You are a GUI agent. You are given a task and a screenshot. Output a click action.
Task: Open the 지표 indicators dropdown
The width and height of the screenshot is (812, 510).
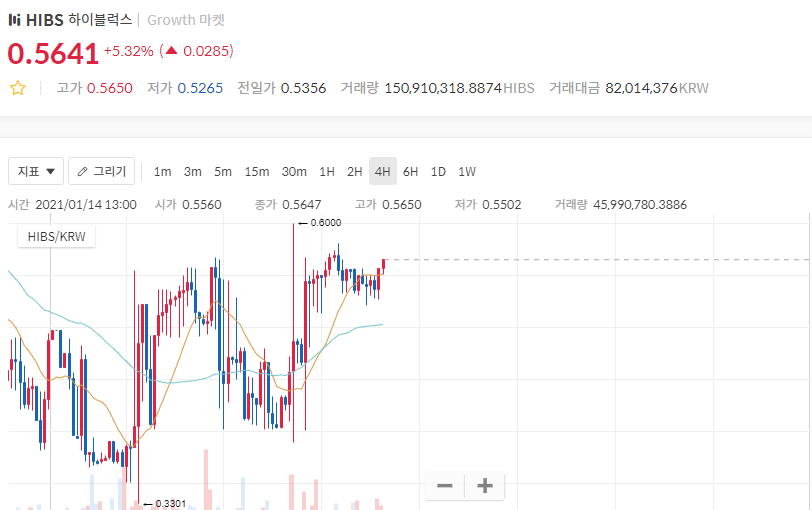click(x=36, y=171)
